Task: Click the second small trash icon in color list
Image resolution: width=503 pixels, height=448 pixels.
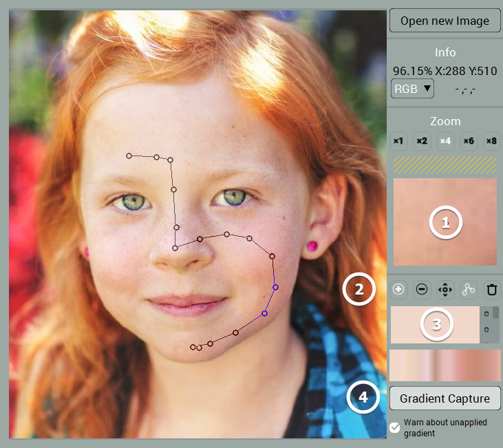Action: click(x=486, y=330)
